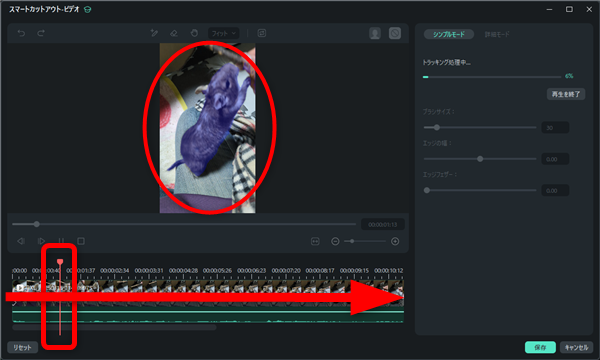
Task: Click the edge feather value field
Action: point(555,191)
